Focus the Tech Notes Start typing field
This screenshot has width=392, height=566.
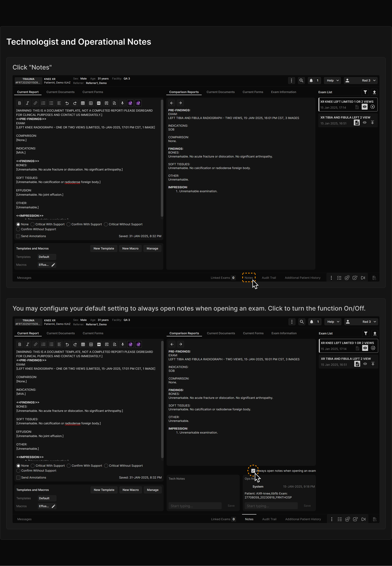tap(195, 506)
